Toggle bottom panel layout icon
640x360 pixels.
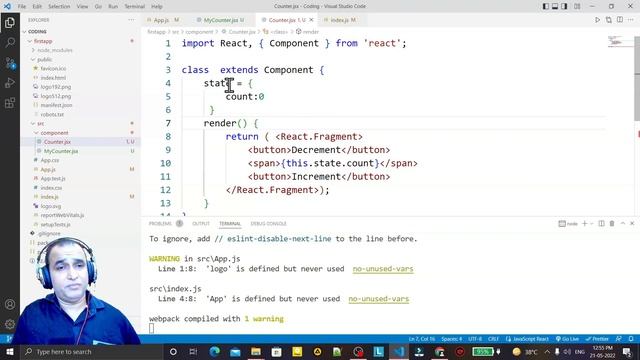tap(555, 6)
